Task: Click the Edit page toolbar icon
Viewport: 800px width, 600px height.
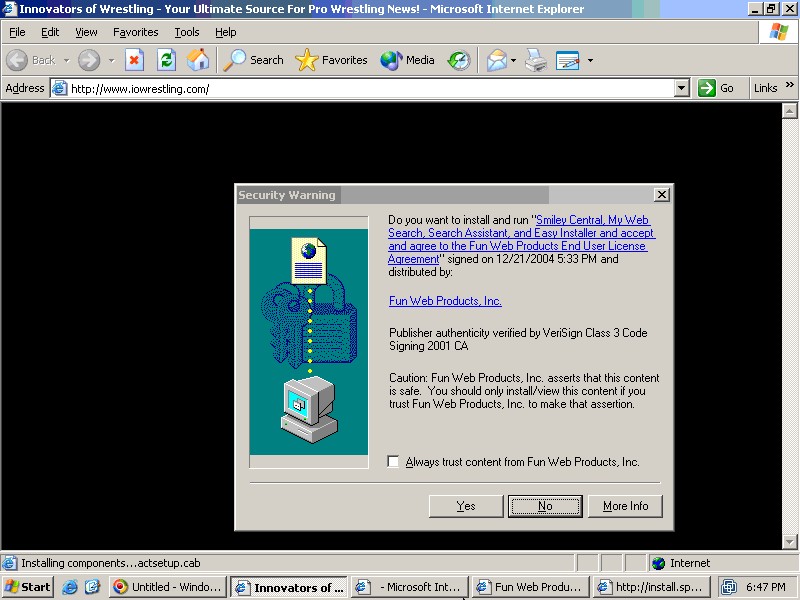Action: [567, 60]
